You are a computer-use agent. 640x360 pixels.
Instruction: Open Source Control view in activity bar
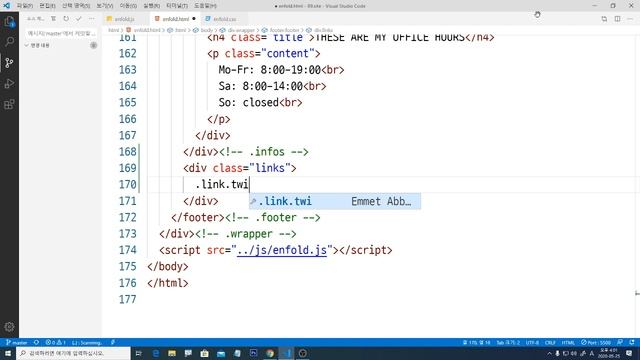pos(9,62)
